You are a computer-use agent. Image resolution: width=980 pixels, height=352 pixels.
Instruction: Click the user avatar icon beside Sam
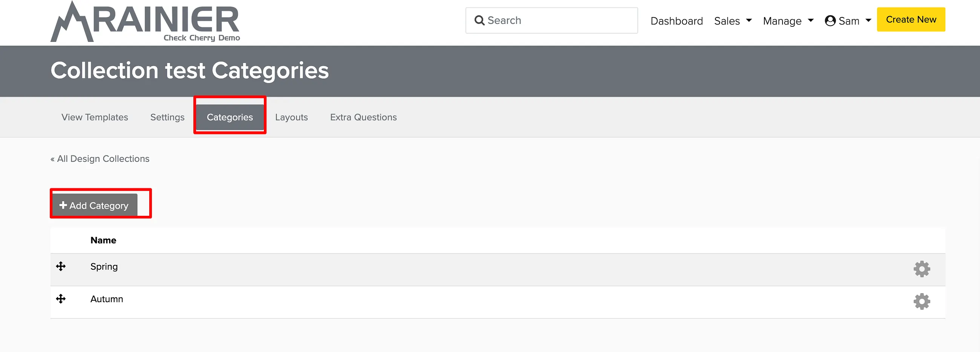click(x=830, y=21)
